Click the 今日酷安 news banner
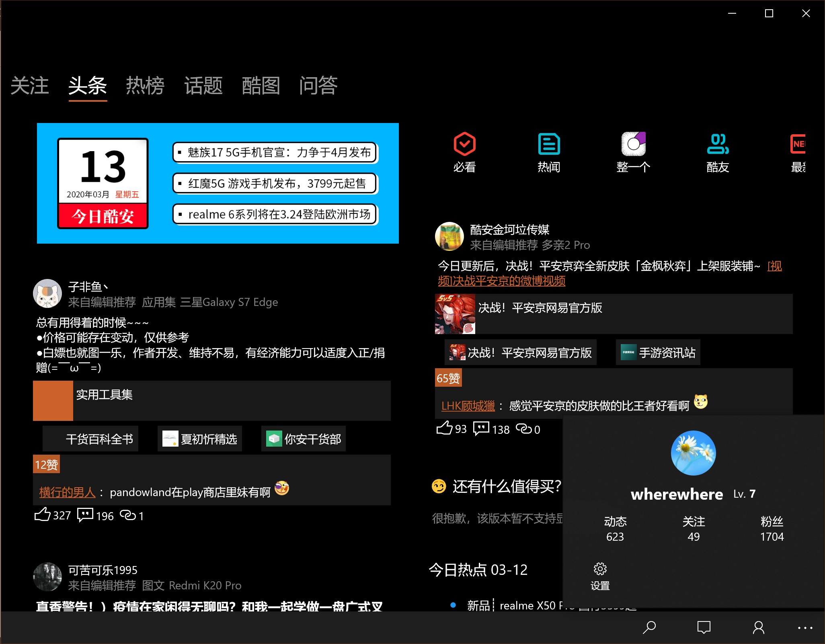 pyautogui.click(x=218, y=183)
